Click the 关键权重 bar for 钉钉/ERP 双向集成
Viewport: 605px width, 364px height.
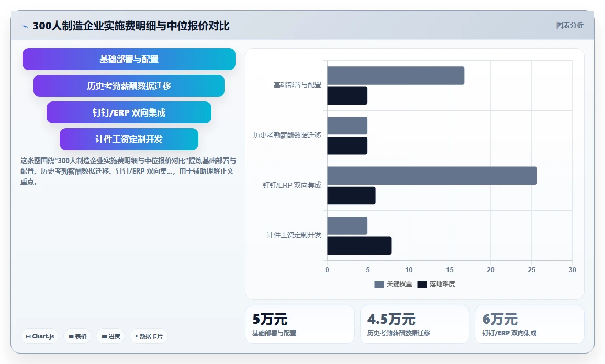tap(432, 175)
